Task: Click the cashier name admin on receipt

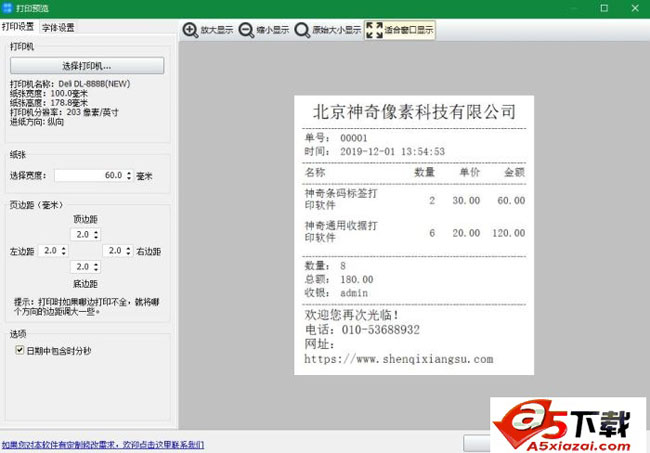Action: click(x=354, y=293)
